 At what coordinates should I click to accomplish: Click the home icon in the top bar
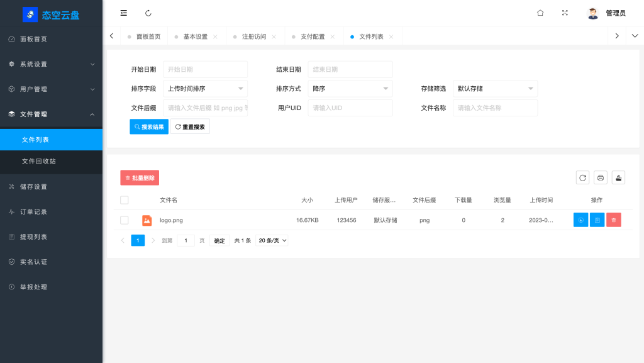click(x=540, y=13)
